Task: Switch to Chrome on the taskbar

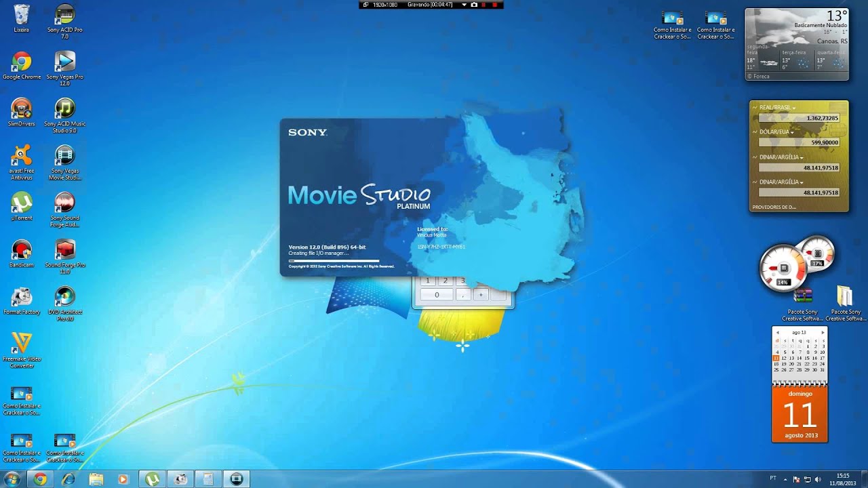Action: (40, 479)
